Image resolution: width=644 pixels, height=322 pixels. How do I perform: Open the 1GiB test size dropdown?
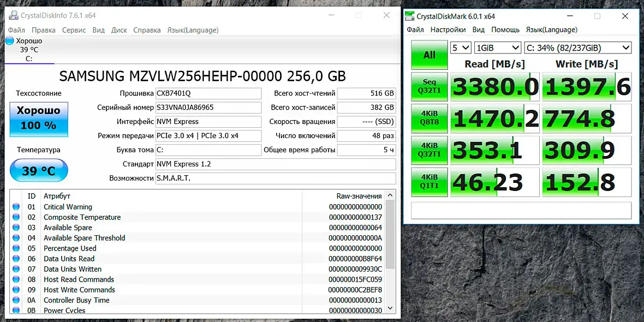tap(498, 47)
